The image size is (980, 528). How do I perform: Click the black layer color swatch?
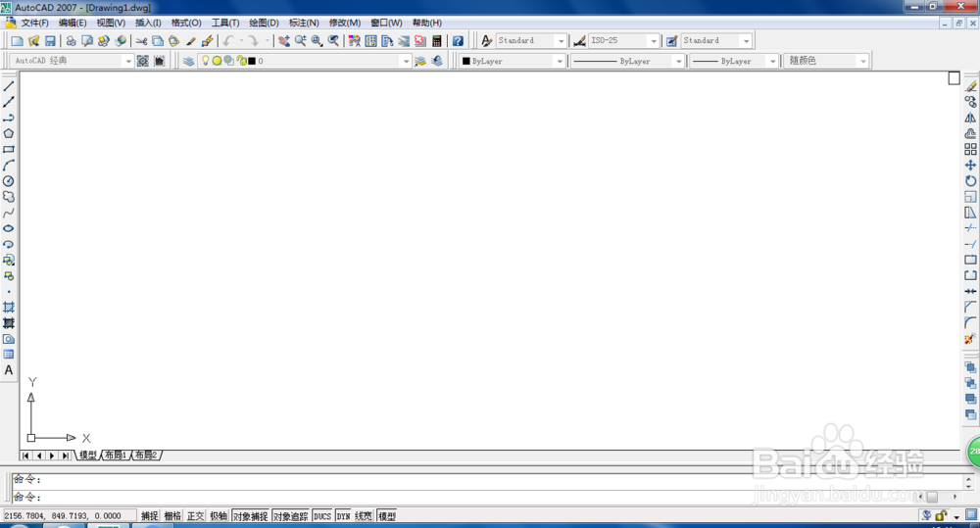[252, 62]
